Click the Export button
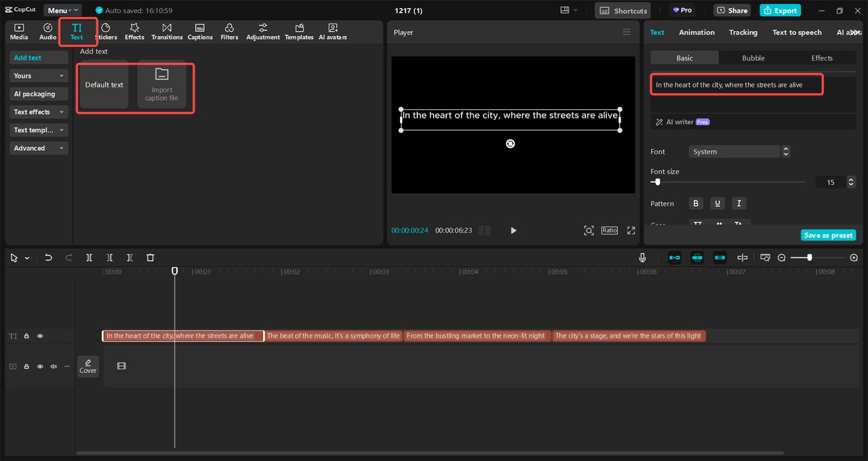 [780, 10]
